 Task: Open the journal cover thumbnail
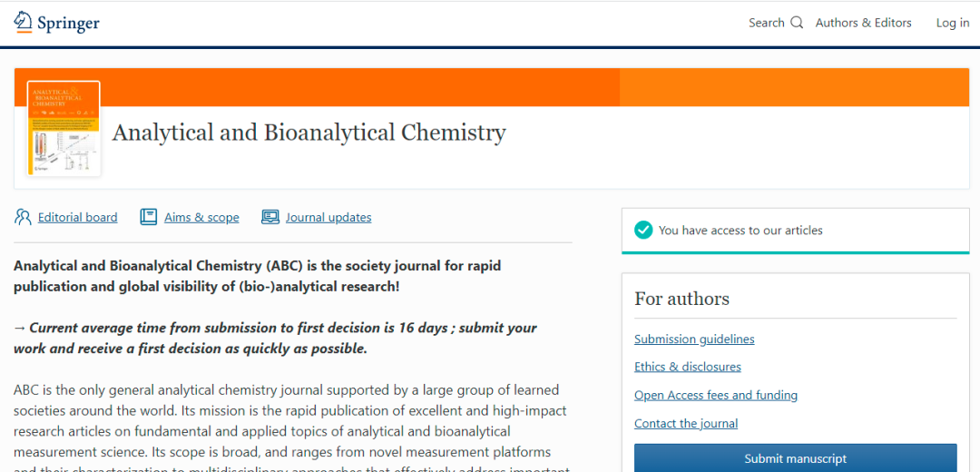tap(64, 128)
